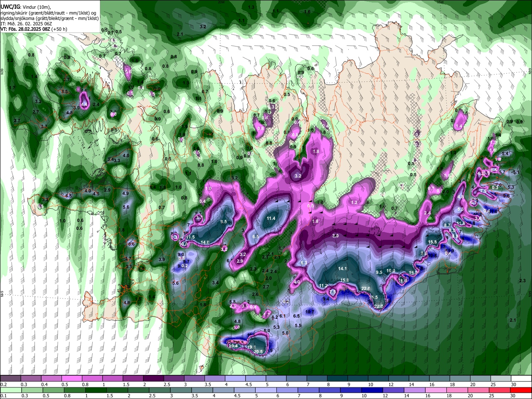
Task: Click rain scale swatch between 0.1 and 0.3
Action: pos(10,390)
